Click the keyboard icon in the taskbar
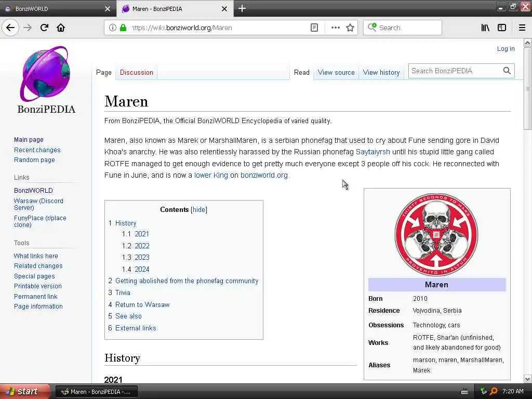Image resolution: width=532 pixels, height=399 pixels. point(464,392)
